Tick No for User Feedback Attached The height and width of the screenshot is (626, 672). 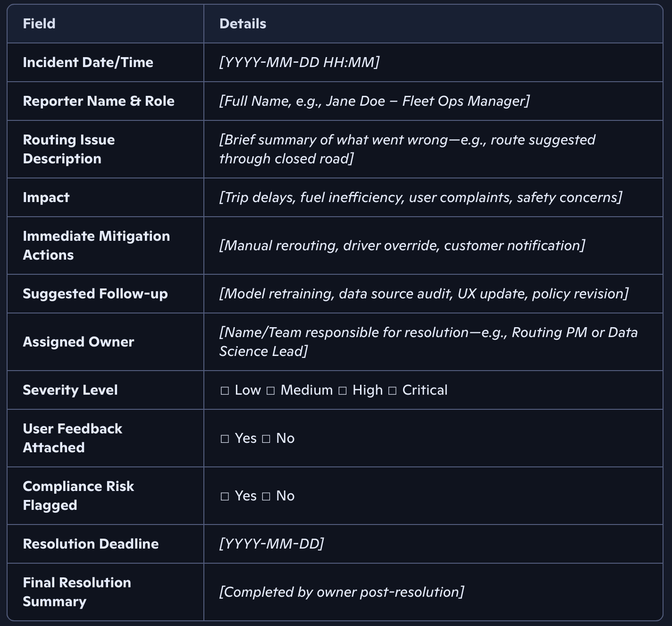[266, 439]
